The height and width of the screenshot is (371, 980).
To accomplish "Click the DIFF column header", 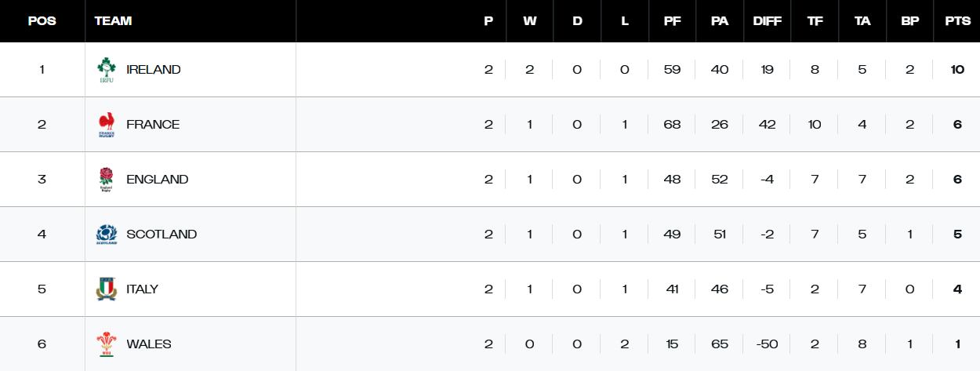I will tap(767, 21).
